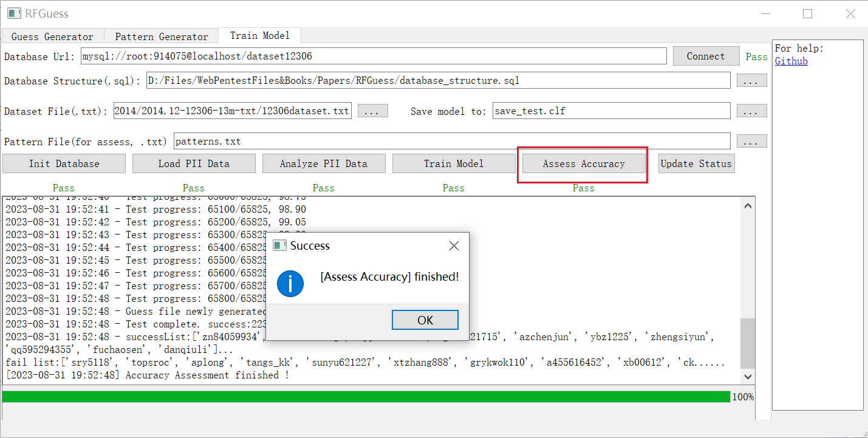Click into the Dataset File field

click(232, 111)
